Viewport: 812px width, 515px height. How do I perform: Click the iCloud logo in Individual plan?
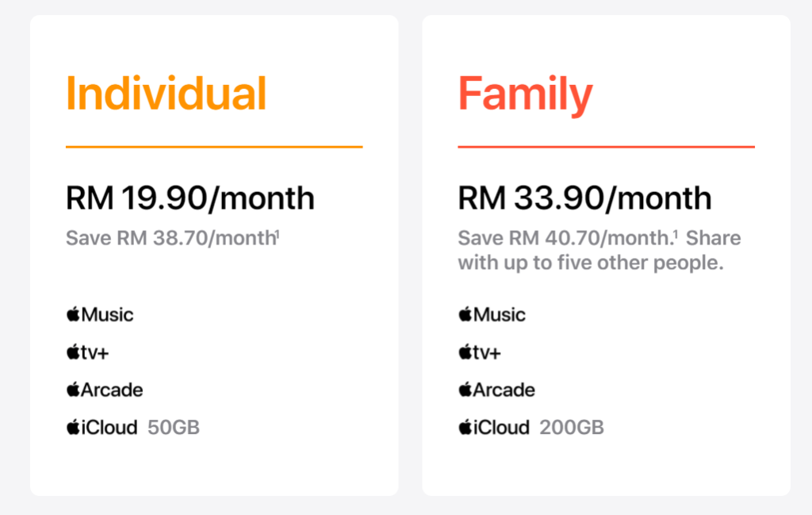tap(102, 427)
